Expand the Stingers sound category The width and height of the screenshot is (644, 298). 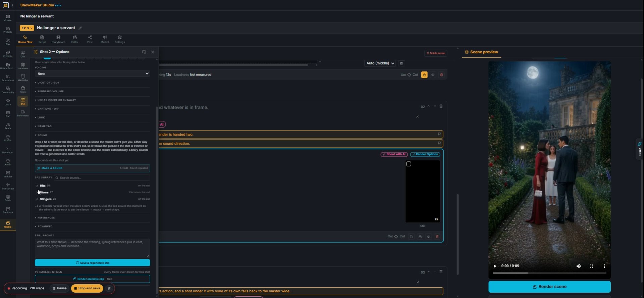pyautogui.click(x=93, y=199)
